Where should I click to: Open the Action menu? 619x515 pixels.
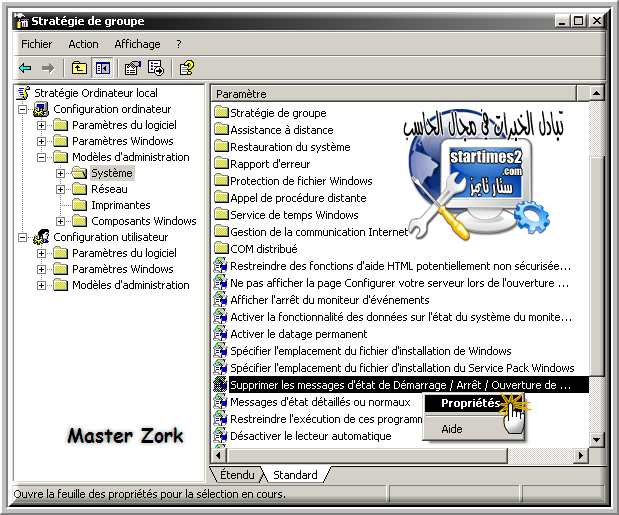click(83, 44)
